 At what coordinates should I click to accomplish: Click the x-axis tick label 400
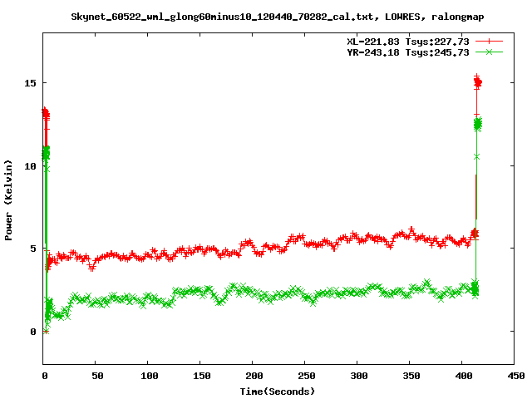point(464,376)
